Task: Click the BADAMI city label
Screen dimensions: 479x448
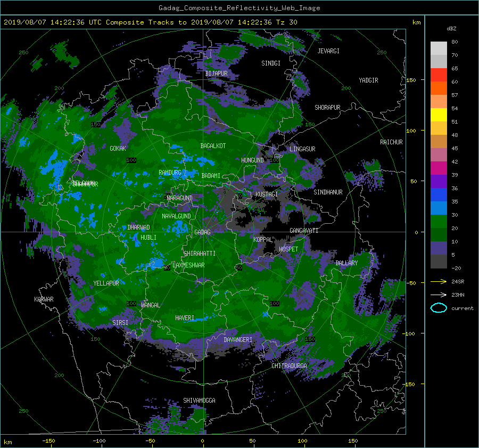Action: coord(211,176)
